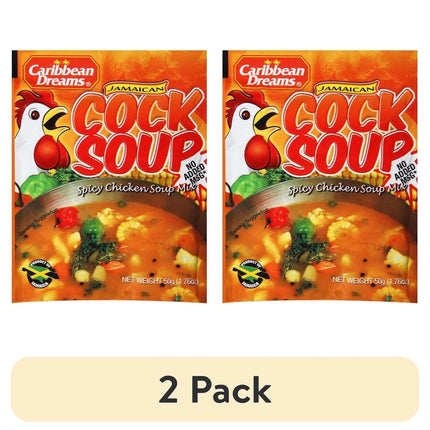
Task: Click the large SOUP lettering on first package
Action: (137, 155)
